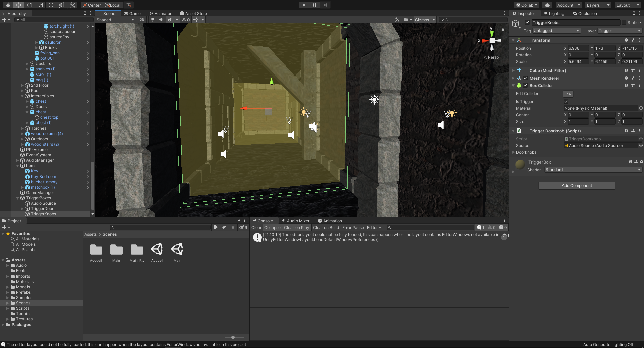Select the Hand tool in toolbar
The image size is (644, 348).
tap(8, 5)
